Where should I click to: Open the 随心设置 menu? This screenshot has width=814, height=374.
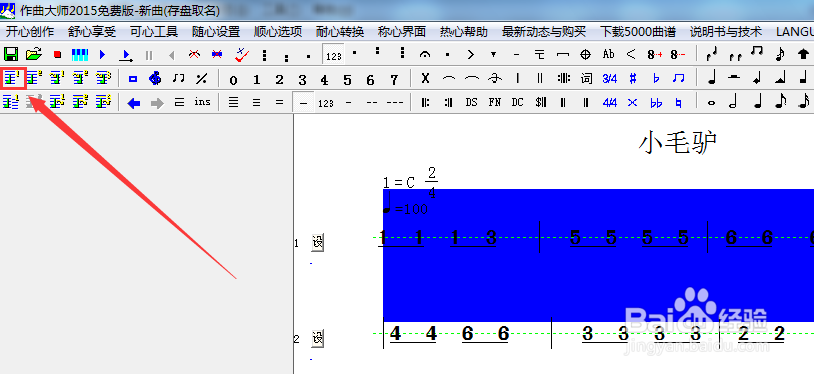(x=216, y=32)
